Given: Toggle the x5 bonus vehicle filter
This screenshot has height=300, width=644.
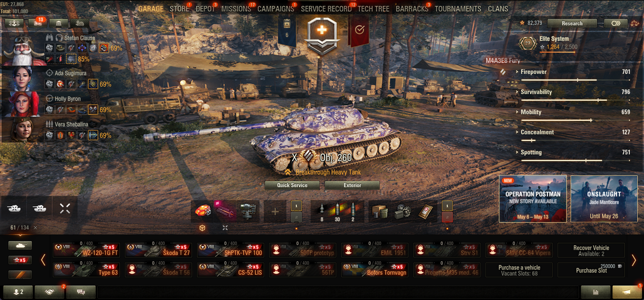Looking at the screenshot, I should 20,260.
